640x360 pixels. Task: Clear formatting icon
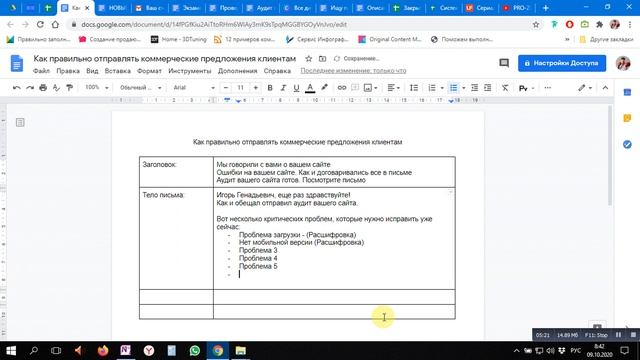[x=505, y=88]
